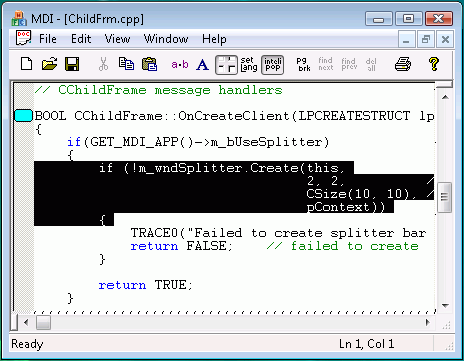This screenshot has height=361, width=464.
Task: Insert page break with pg brk button
Action: click(x=303, y=65)
